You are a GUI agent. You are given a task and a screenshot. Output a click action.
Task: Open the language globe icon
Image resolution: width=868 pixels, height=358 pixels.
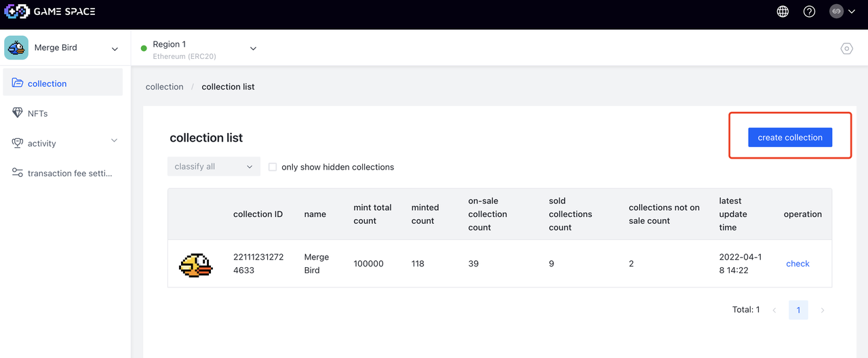point(783,12)
